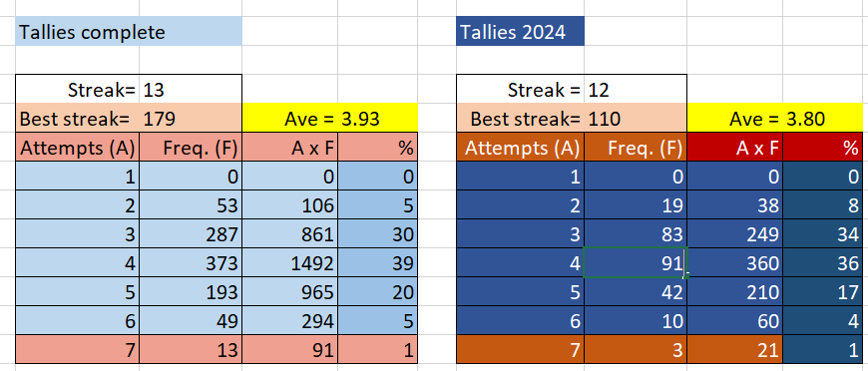Click the active cell containing 91 in the 2024 table
Image resolution: width=868 pixels, height=371 pixels.
(x=636, y=263)
